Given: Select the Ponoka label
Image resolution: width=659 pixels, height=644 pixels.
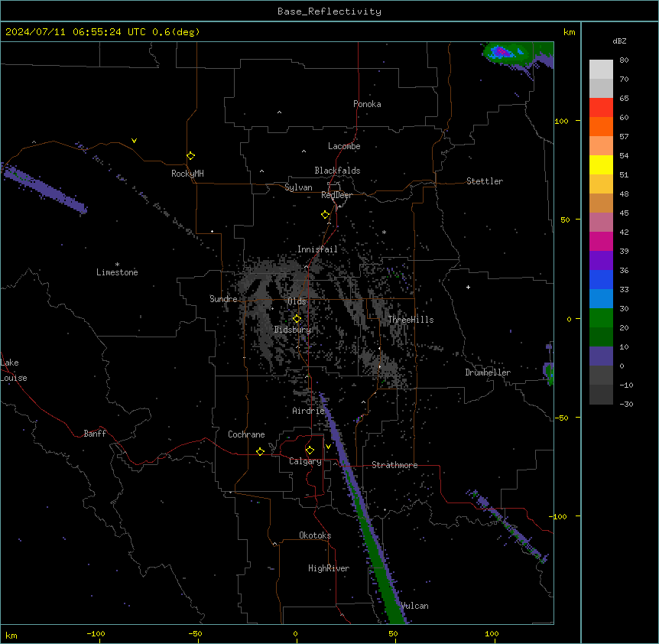Looking at the screenshot, I should (367, 104).
